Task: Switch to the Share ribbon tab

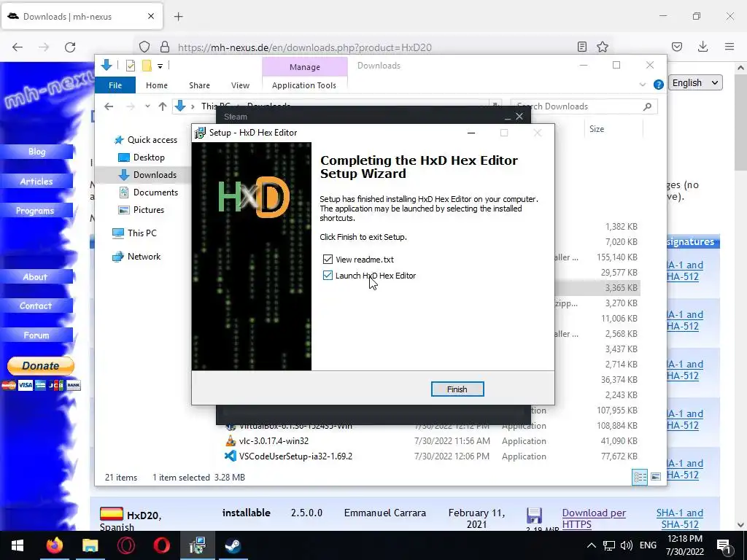Action: click(x=199, y=85)
